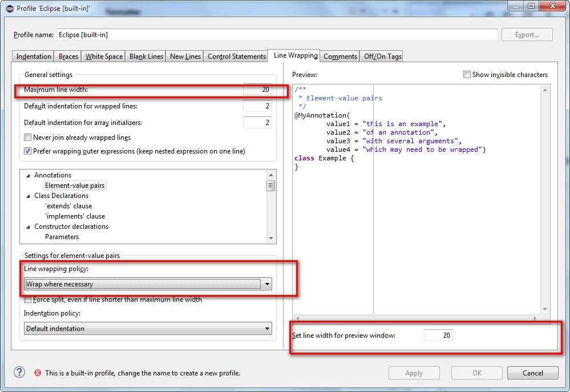Enable Force split checkbox
Viewport: 570px width, 392px height.
click(x=27, y=300)
